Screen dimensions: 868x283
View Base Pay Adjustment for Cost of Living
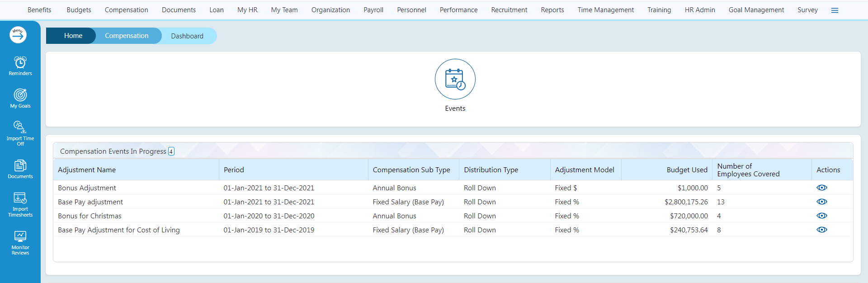point(821,230)
